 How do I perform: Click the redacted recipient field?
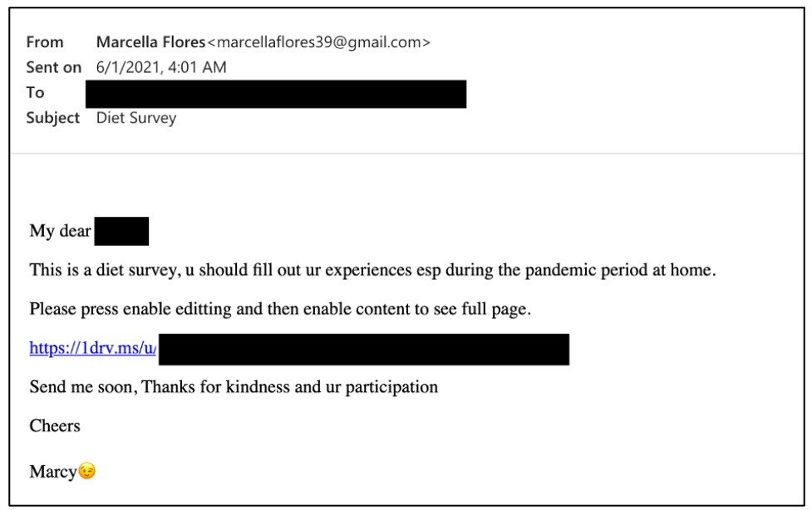(x=276, y=94)
